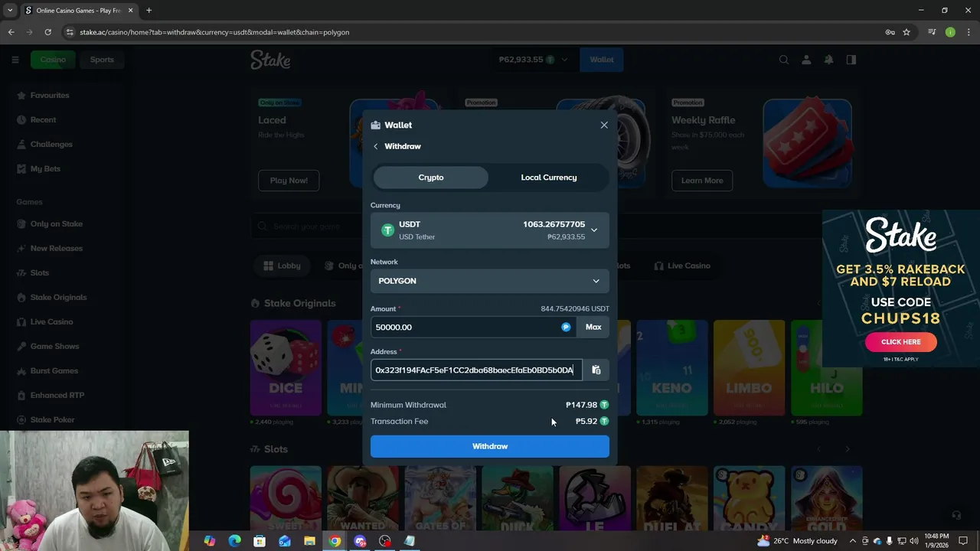Image resolution: width=980 pixels, height=551 pixels.
Task: Click the CLICK HERE ad button
Action: coord(900,342)
